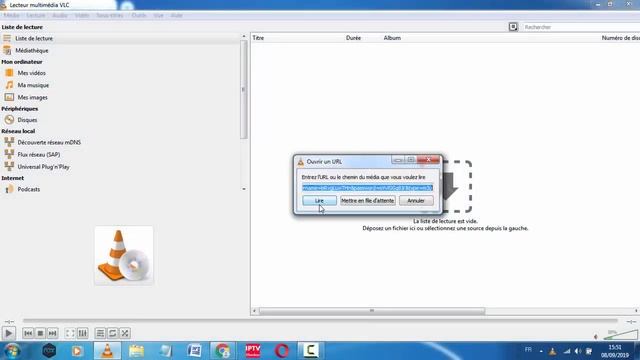Click the playlist view mode icon beside search
640x360 pixels.
point(513,27)
